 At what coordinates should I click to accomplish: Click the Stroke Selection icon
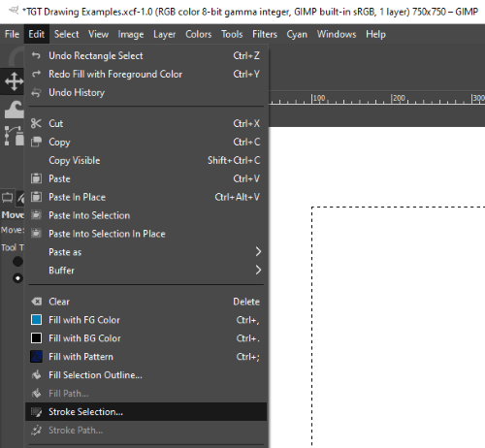[x=36, y=412]
